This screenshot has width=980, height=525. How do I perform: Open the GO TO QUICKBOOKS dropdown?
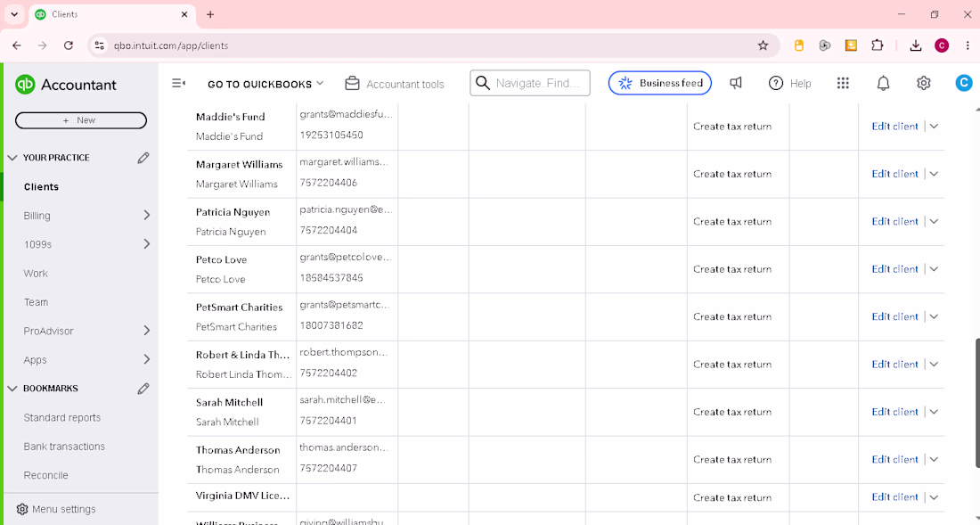(265, 84)
